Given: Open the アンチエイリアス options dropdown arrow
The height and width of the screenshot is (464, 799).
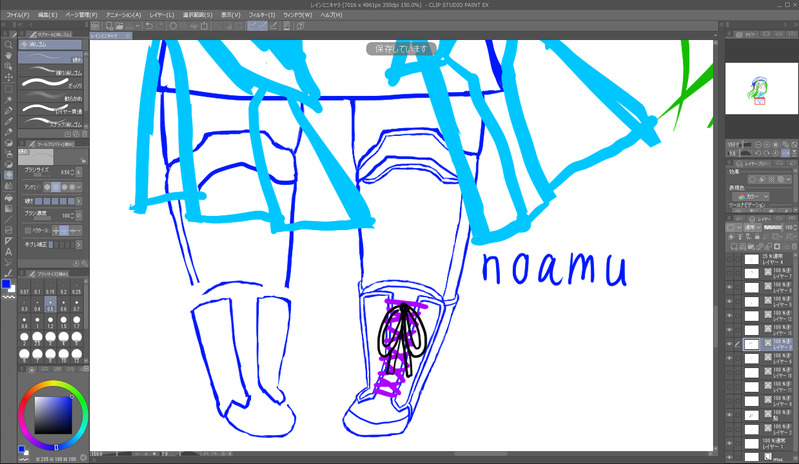Looking at the screenshot, I should 79,187.
